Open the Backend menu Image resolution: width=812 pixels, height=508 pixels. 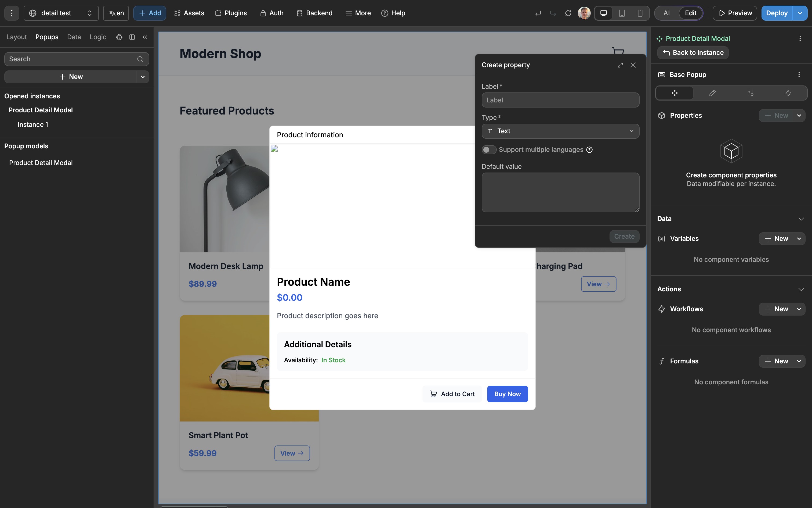[314, 13]
